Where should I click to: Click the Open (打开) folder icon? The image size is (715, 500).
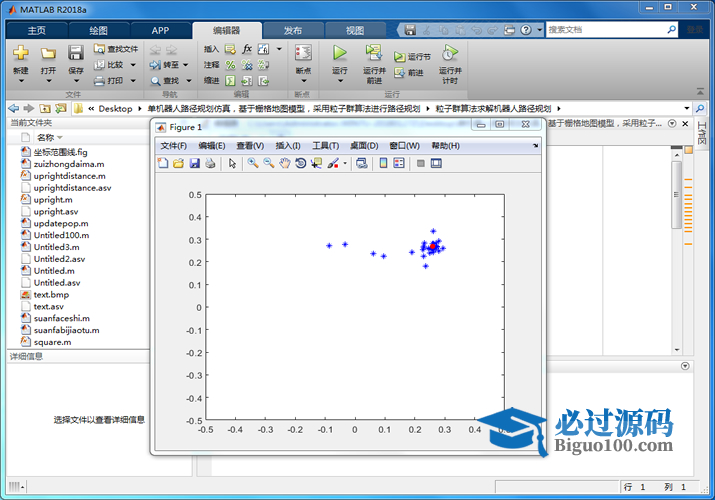click(x=48, y=53)
